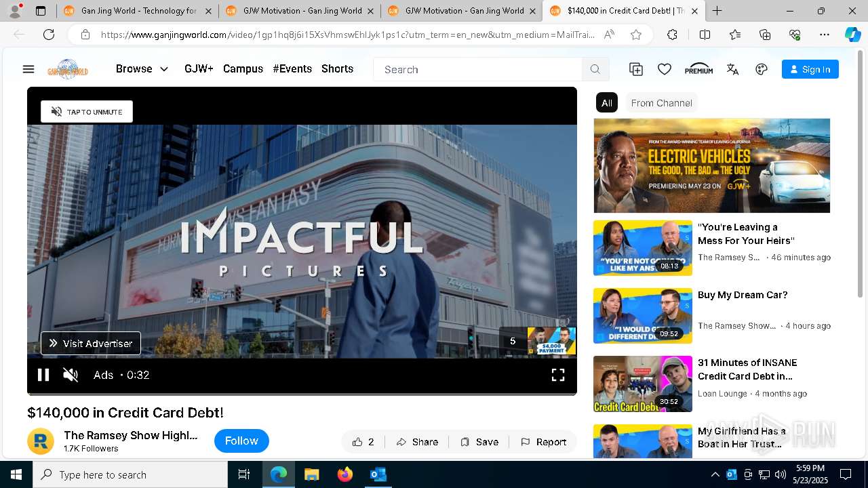Click Visit Advertiser button
868x488 pixels.
[91, 344]
